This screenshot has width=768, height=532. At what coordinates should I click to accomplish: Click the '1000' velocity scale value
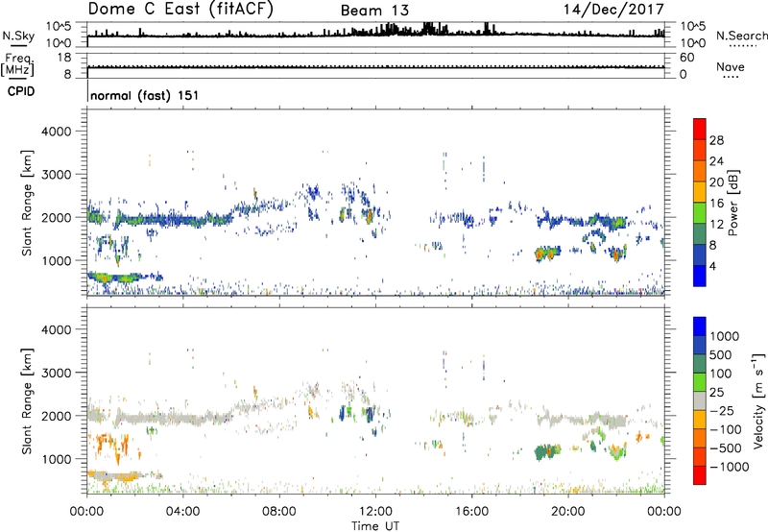tap(725, 336)
